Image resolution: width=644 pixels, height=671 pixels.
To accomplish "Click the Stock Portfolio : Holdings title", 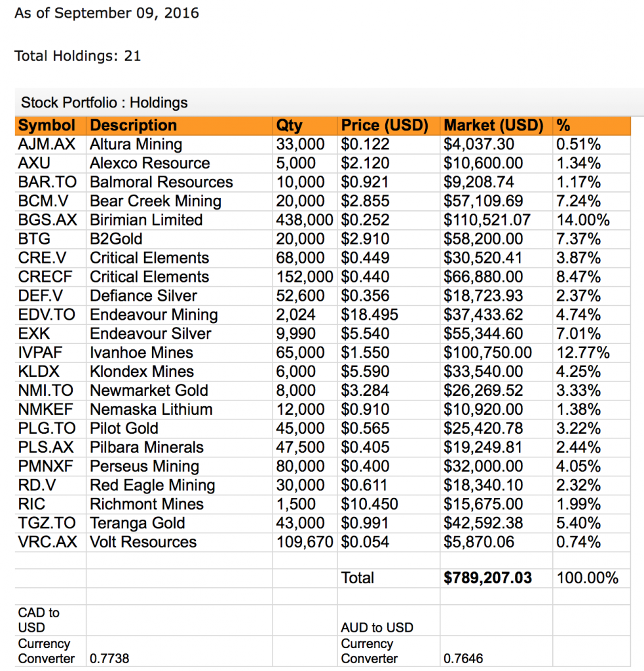I will (x=104, y=103).
